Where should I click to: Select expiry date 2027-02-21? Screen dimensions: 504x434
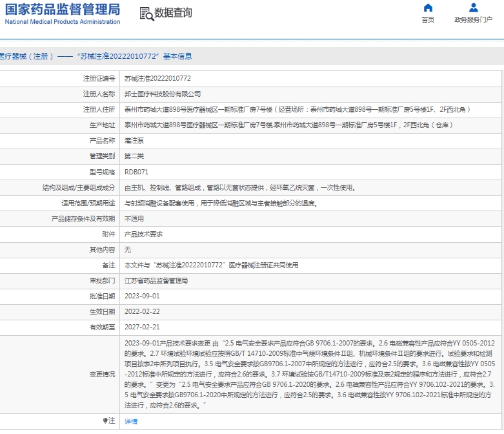[142, 327]
